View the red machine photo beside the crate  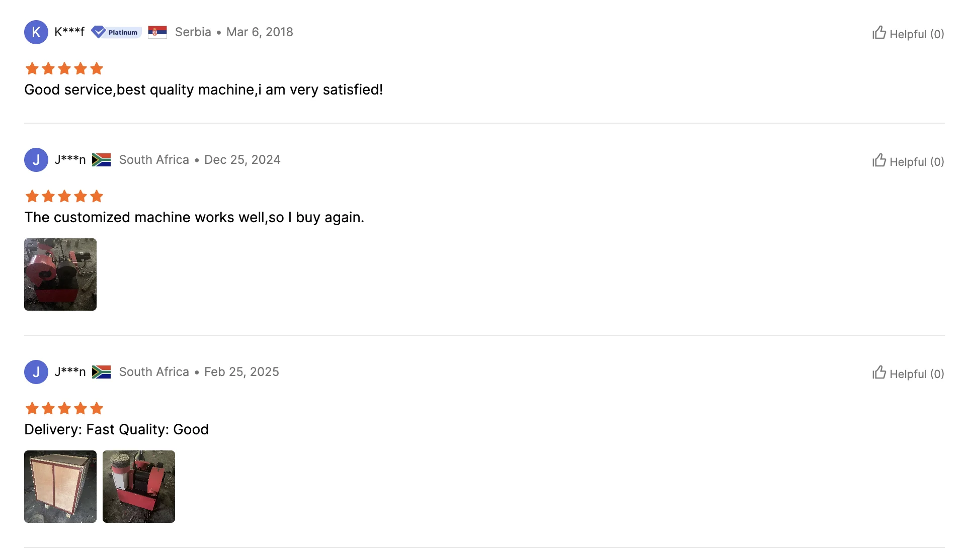coord(139,487)
